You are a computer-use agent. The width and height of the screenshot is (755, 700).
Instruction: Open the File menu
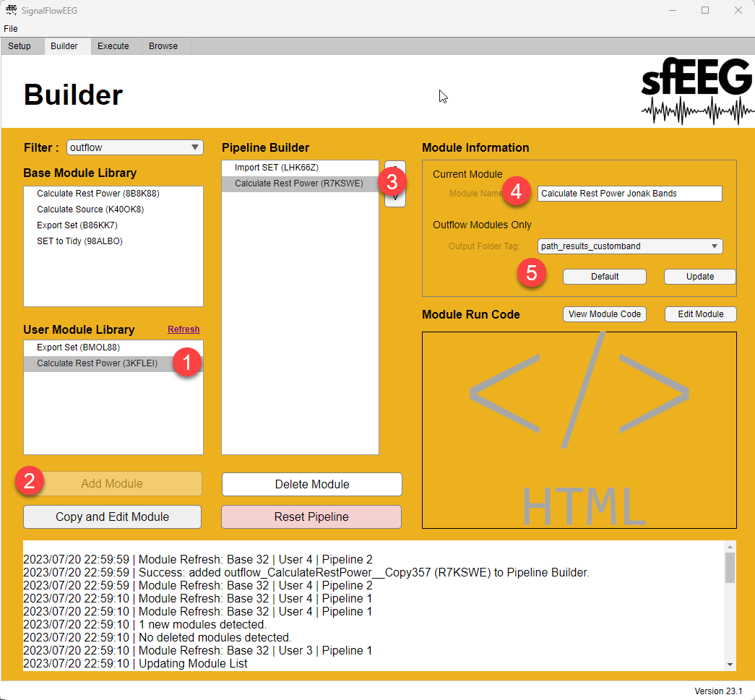click(10, 28)
